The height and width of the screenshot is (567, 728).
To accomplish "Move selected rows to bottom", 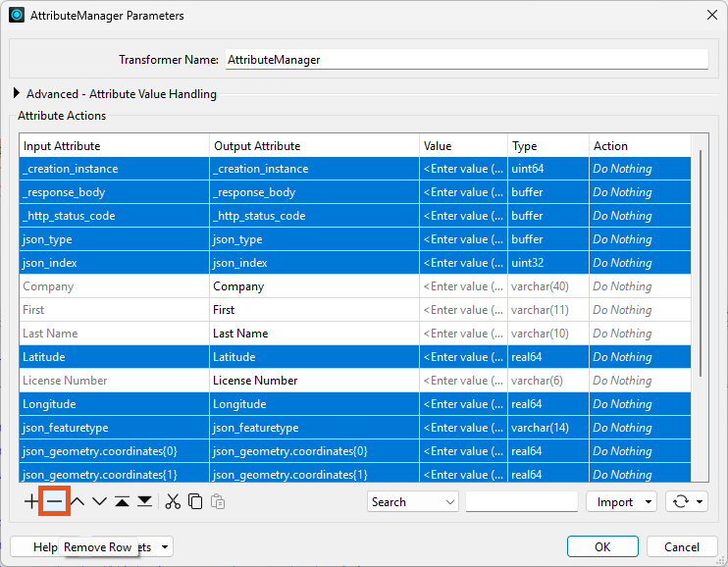I will point(145,501).
